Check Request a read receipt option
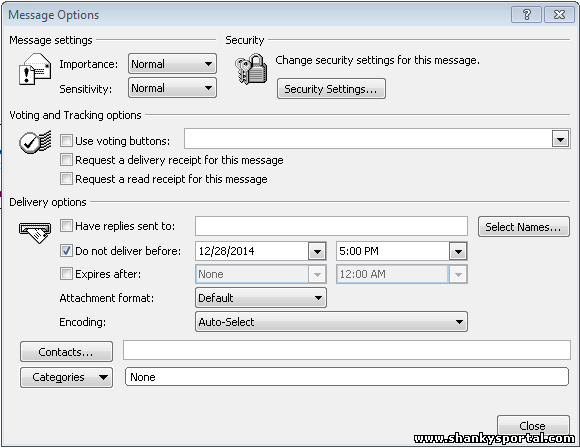The height and width of the screenshot is (448, 580). point(67,179)
